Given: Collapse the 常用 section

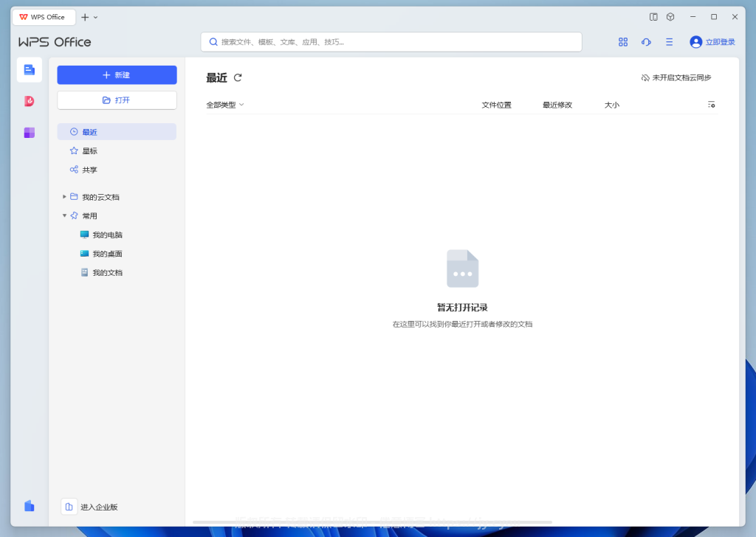Looking at the screenshot, I should [x=65, y=216].
